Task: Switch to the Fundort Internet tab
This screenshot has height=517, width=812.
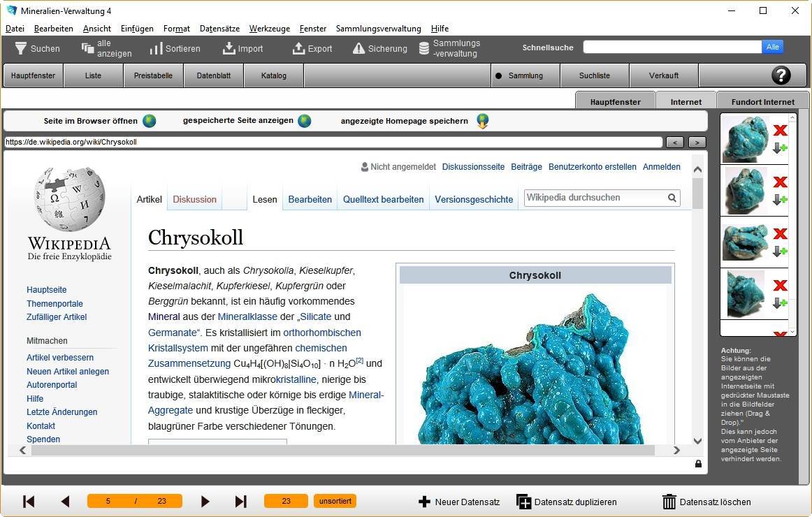Action: click(x=762, y=101)
